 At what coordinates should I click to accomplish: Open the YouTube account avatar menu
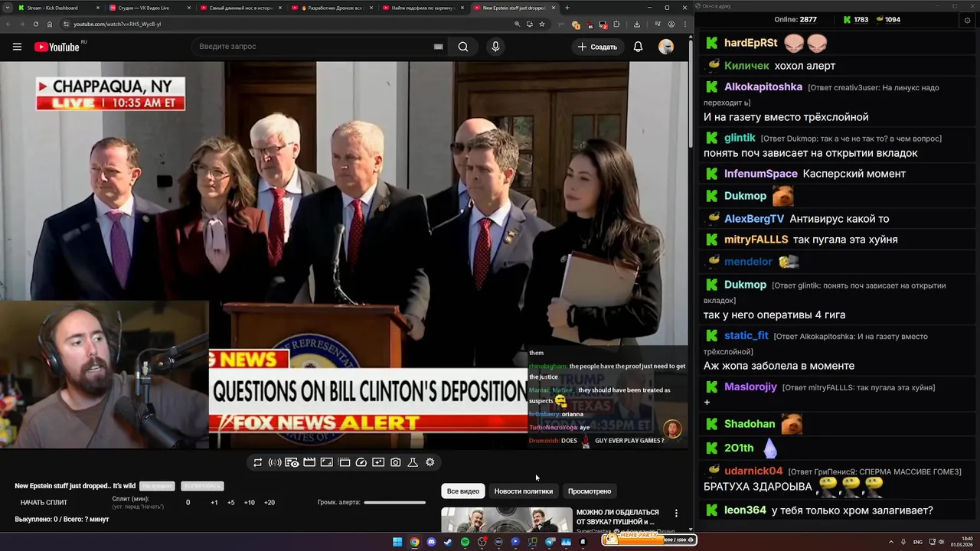[666, 47]
